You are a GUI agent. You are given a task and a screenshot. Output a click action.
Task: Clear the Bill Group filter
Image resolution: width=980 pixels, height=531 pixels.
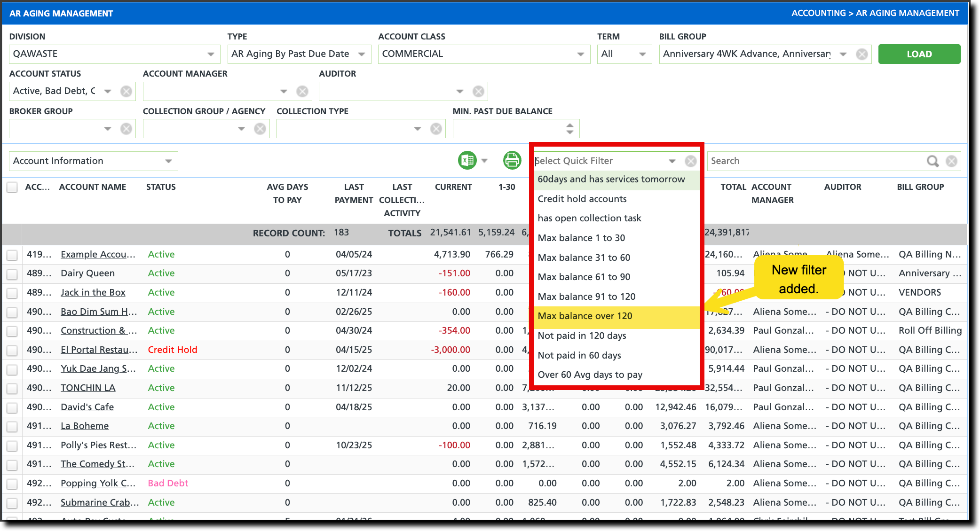tap(861, 54)
